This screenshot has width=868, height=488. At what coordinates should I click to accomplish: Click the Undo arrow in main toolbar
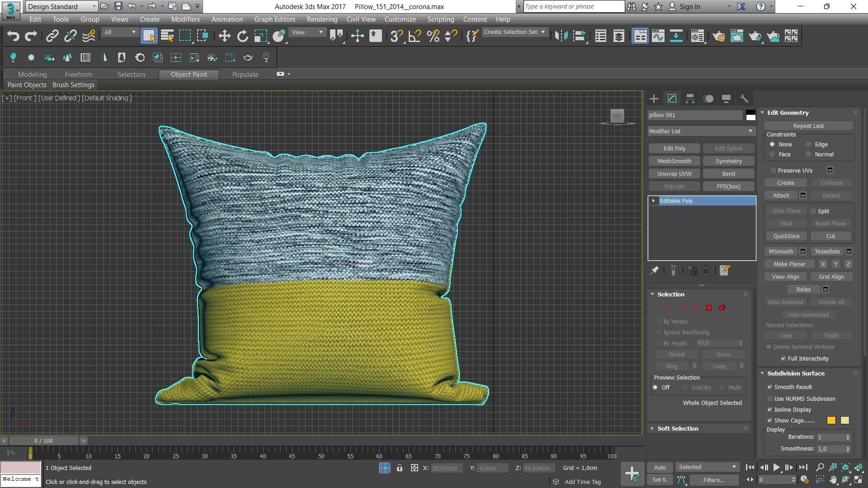(x=13, y=36)
